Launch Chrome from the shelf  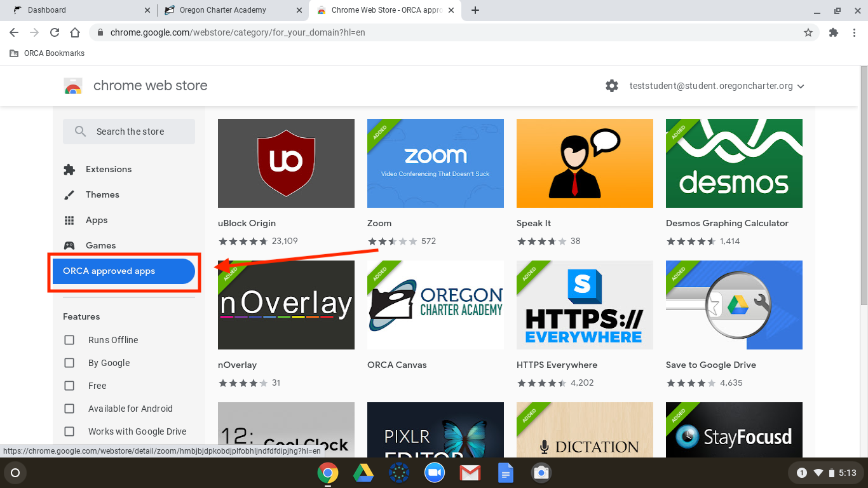coord(328,473)
